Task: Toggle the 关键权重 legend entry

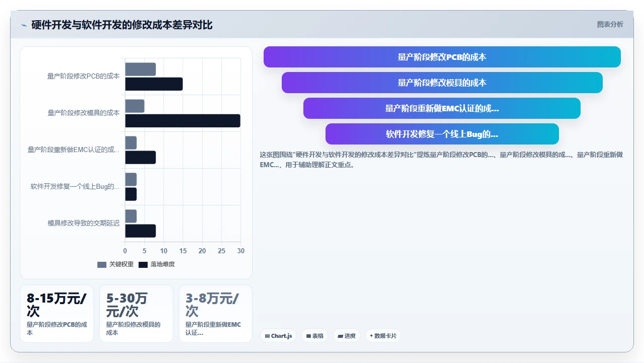Action: tap(116, 264)
